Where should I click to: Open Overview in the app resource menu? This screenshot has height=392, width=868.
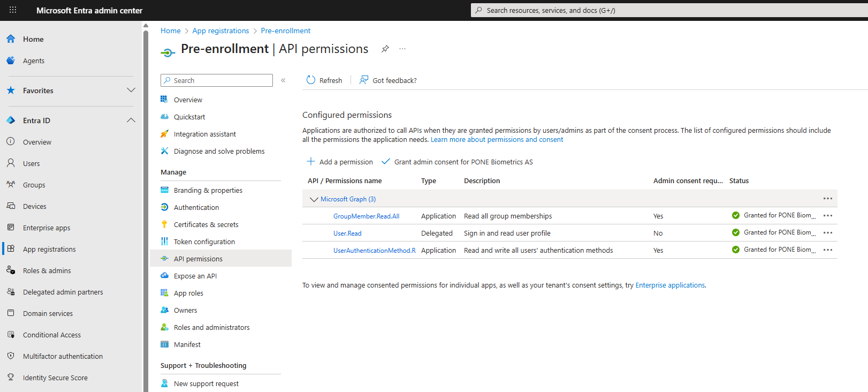click(188, 100)
